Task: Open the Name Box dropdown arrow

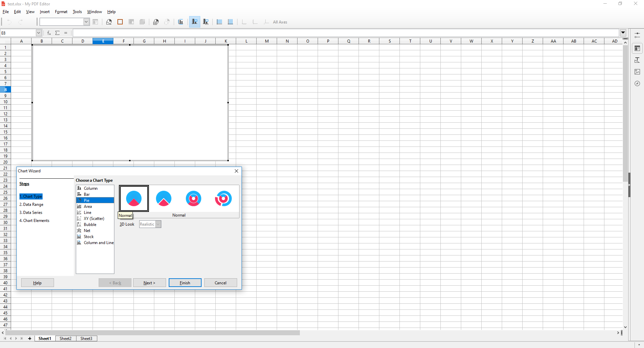Action: [39, 33]
